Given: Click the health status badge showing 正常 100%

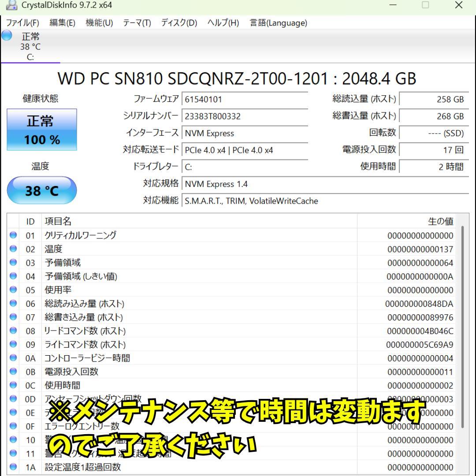Looking at the screenshot, I should 41,129.
